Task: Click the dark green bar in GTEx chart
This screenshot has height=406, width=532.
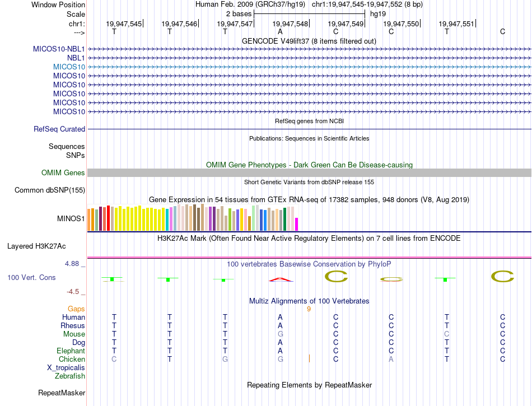Action: (284, 219)
